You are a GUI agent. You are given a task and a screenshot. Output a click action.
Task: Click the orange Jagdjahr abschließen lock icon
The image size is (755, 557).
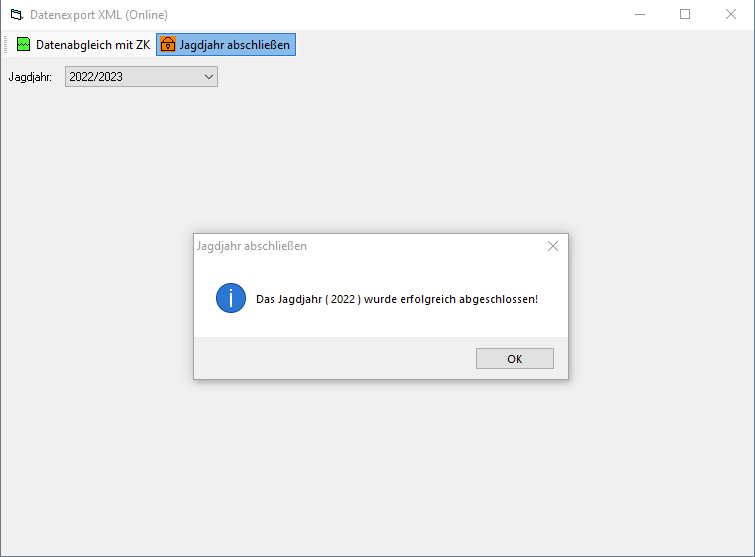coord(167,45)
